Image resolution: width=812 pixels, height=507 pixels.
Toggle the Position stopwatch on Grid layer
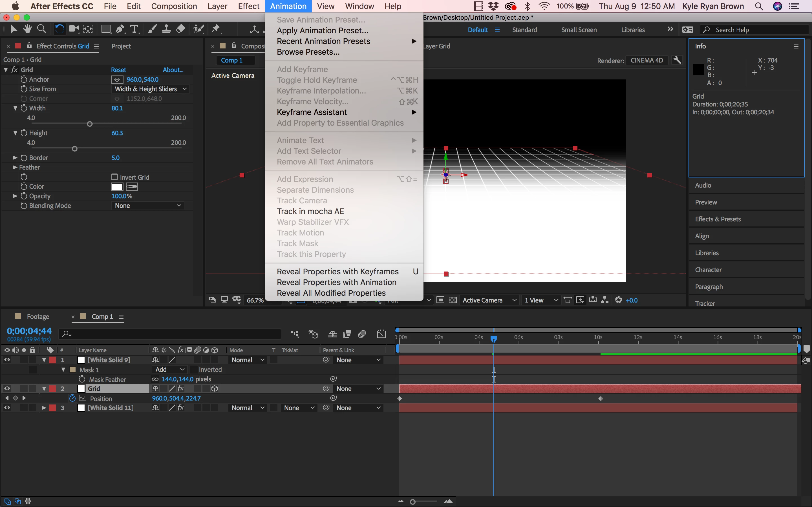(72, 398)
